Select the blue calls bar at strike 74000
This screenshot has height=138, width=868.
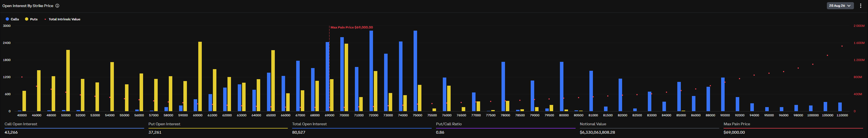[401, 77]
